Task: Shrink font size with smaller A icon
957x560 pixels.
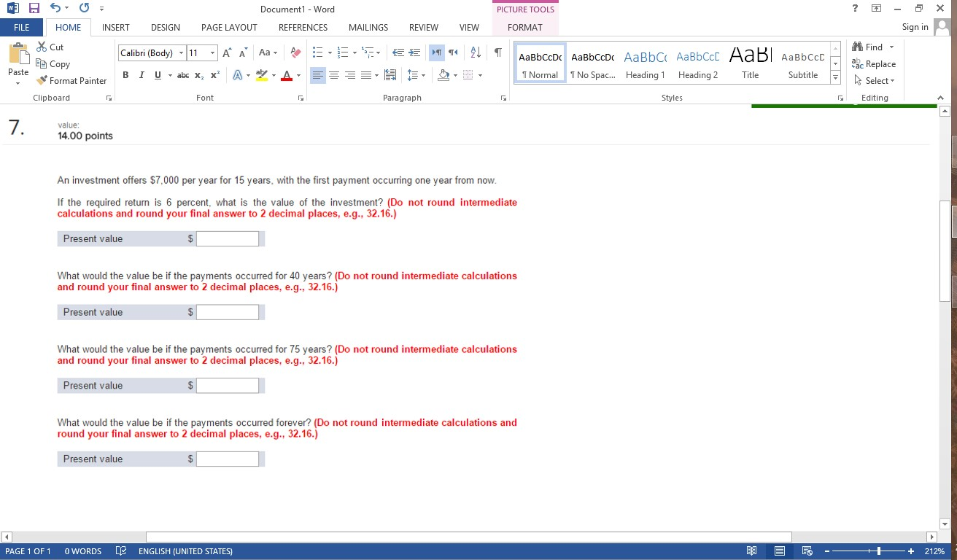Action: click(x=244, y=52)
